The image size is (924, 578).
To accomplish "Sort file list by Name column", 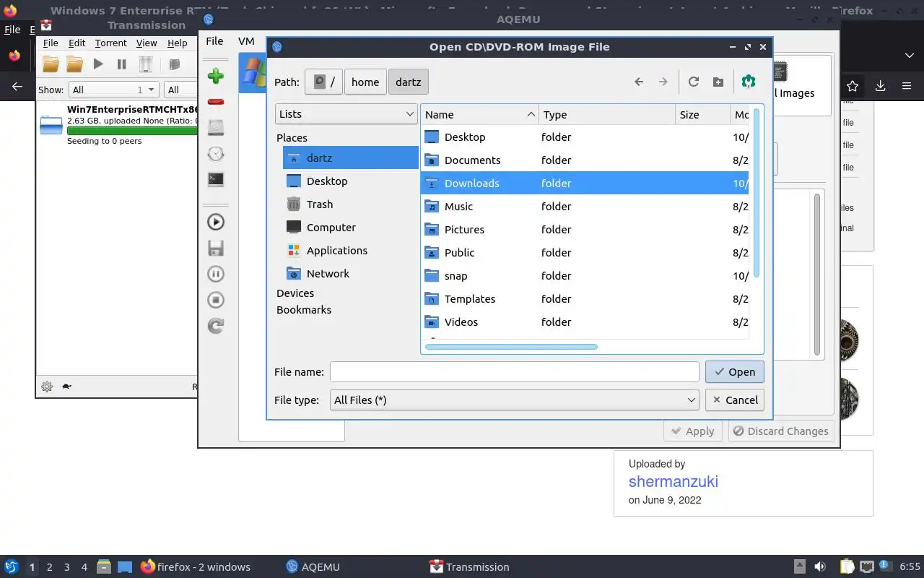I will coord(479,114).
